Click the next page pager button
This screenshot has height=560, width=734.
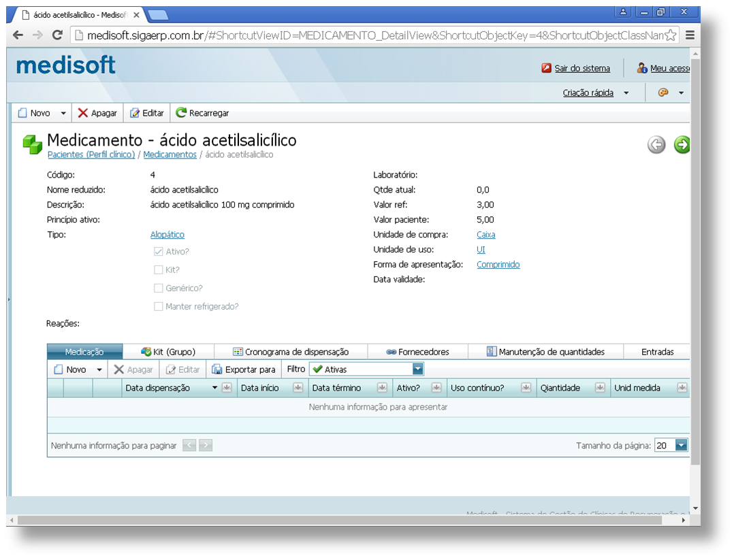(206, 445)
